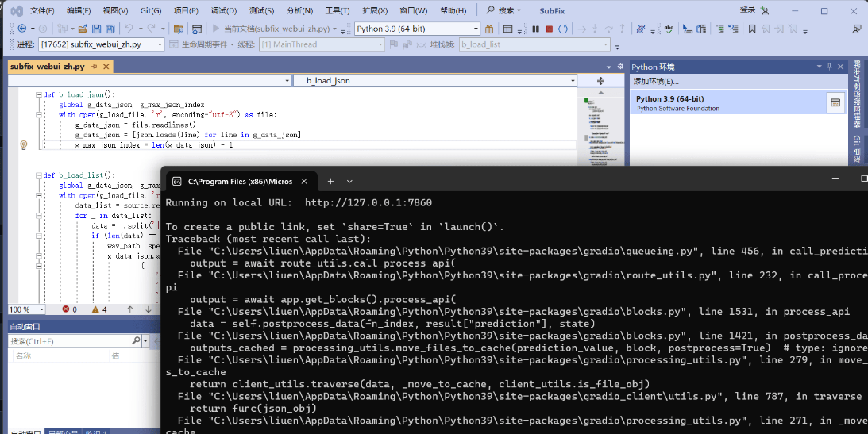Click the lightbulb quick actions icon
868x434 pixels.
23,145
